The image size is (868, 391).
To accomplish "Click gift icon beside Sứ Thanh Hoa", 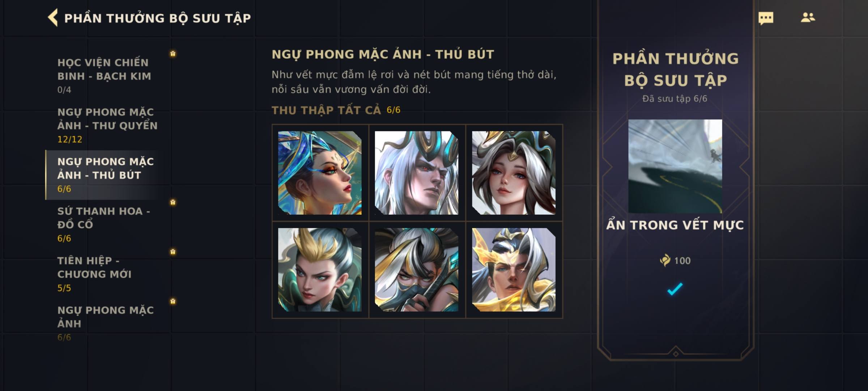I will tap(173, 202).
